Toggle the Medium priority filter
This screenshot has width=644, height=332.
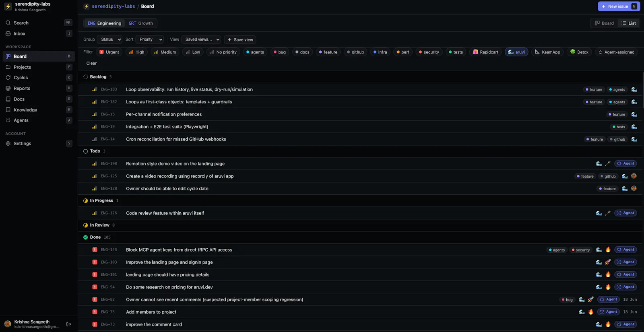(165, 52)
